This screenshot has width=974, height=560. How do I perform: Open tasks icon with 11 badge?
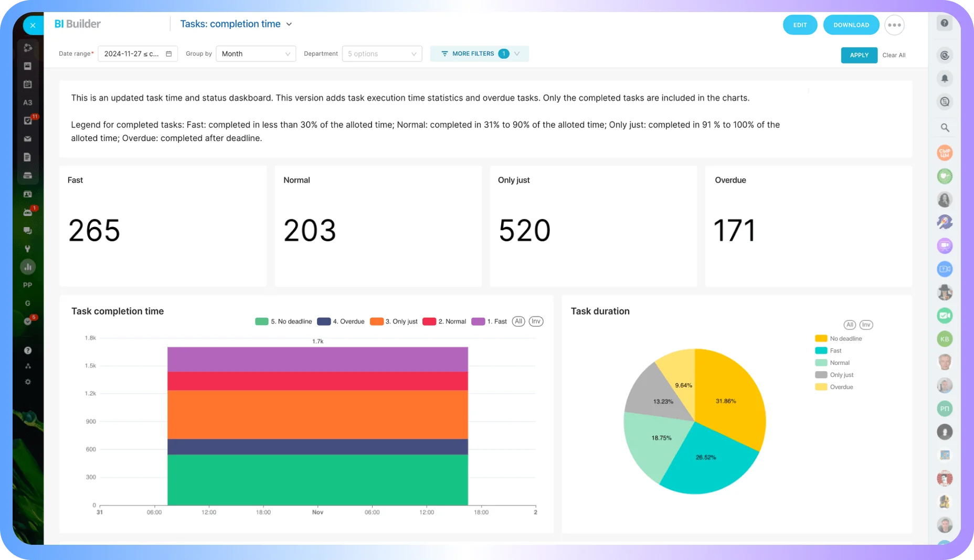tap(28, 121)
